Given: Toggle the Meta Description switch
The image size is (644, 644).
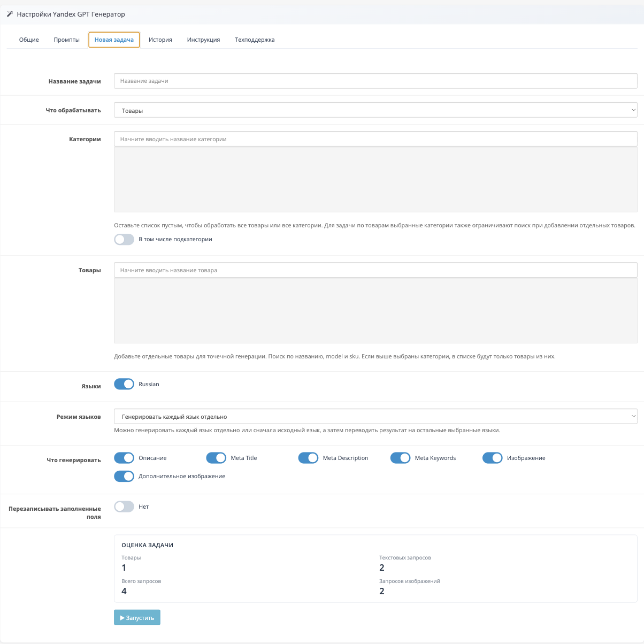Looking at the screenshot, I should [308, 458].
